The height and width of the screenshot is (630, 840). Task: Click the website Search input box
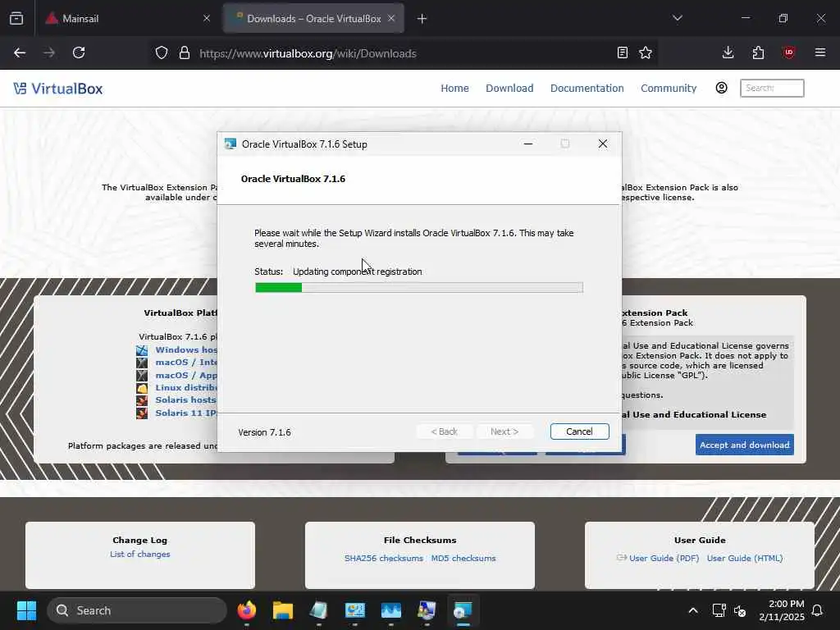click(771, 88)
